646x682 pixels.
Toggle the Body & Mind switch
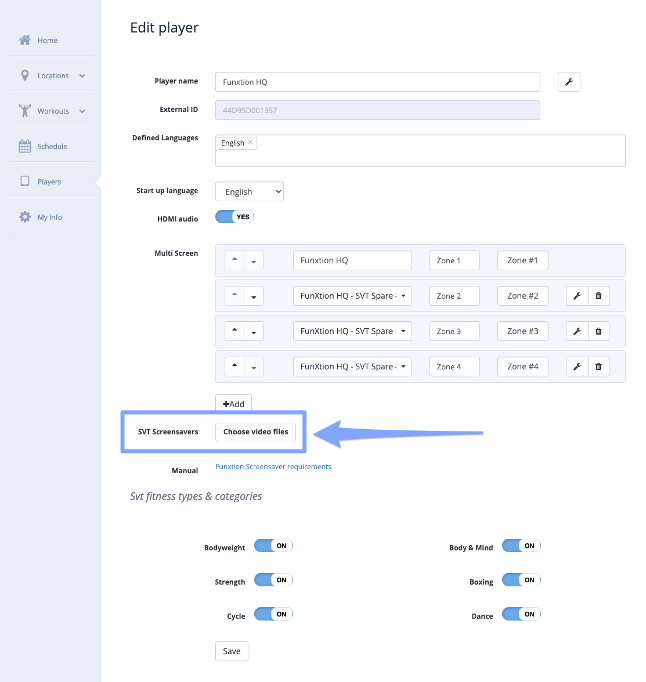click(521, 545)
